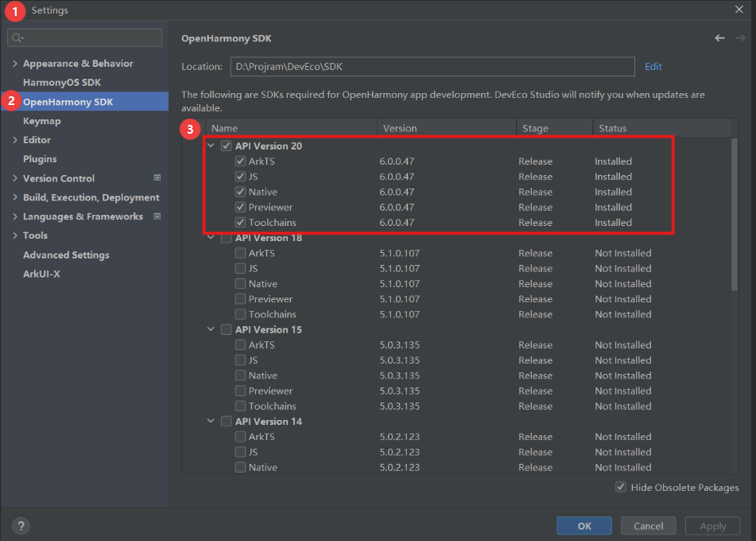Image resolution: width=756 pixels, height=541 pixels.
Task: Check the API Version 18 checkbox
Action: click(226, 238)
